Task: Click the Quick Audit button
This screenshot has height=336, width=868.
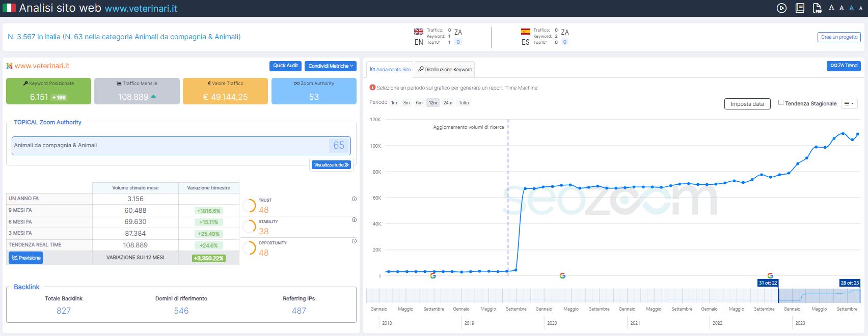Action: pos(285,66)
